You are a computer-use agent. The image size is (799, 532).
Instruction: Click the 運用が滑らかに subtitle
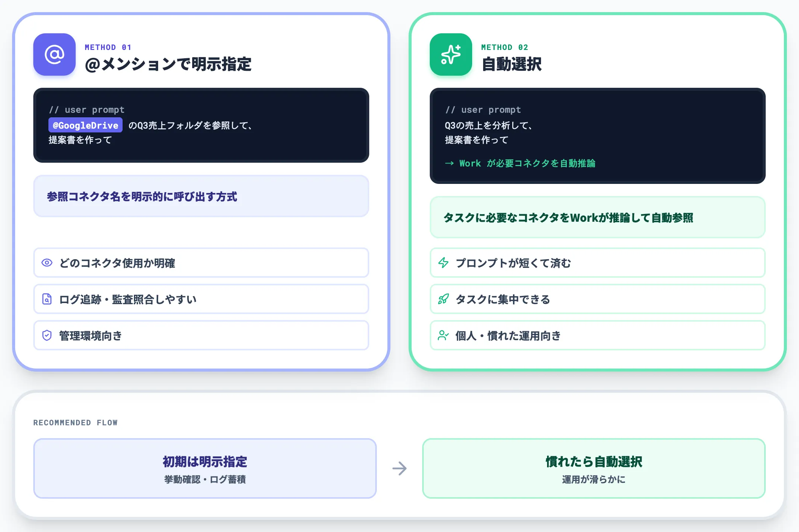(x=594, y=479)
